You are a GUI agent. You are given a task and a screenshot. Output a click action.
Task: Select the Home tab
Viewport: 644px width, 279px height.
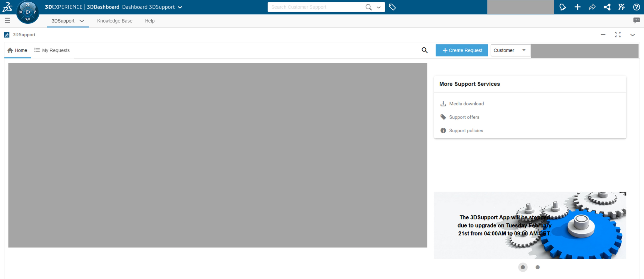pyautogui.click(x=18, y=50)
